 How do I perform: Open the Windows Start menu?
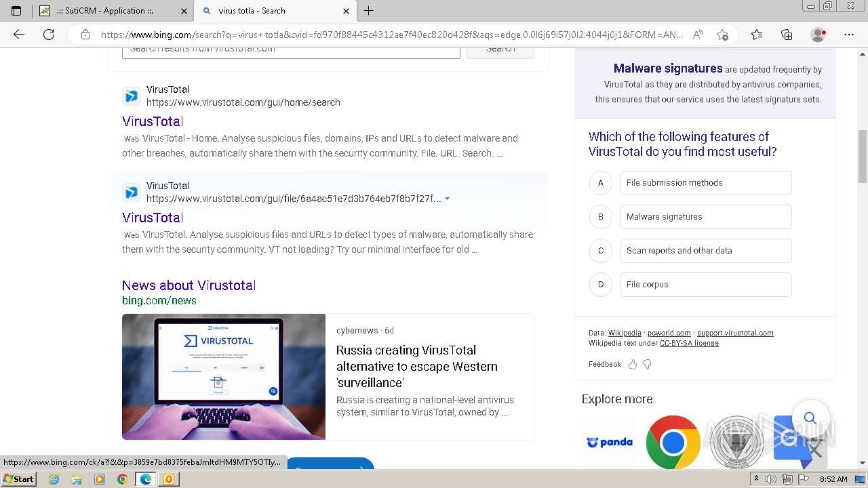(19, 479)
